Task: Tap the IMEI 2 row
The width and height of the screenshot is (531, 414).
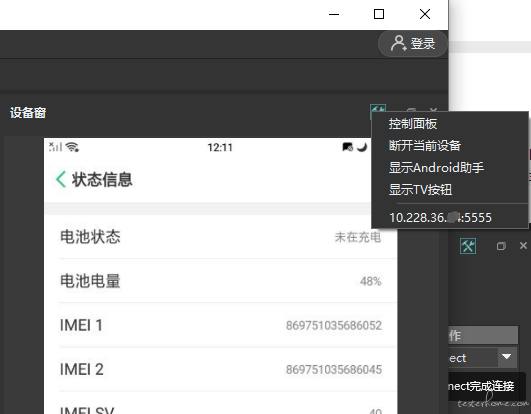Action: 220,369
